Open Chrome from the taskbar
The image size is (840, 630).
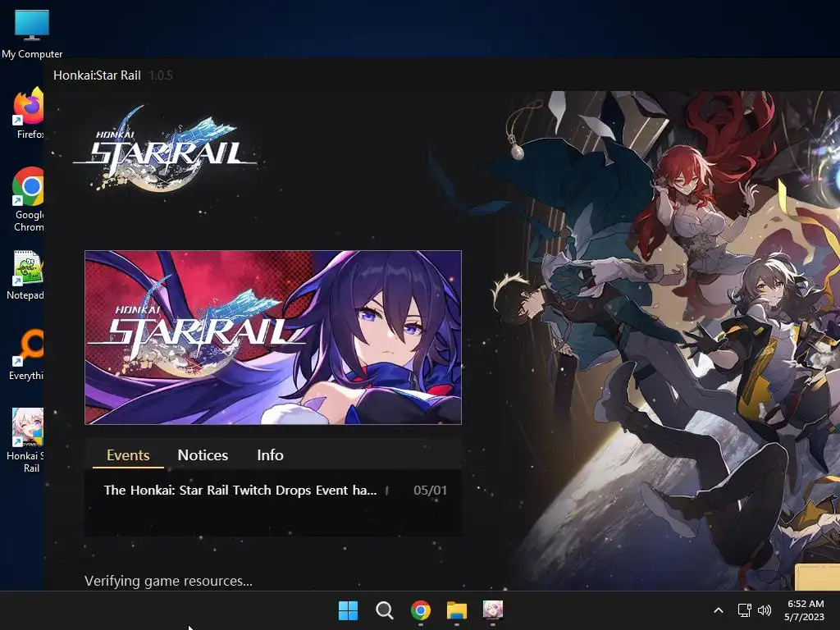coord(421,610)
